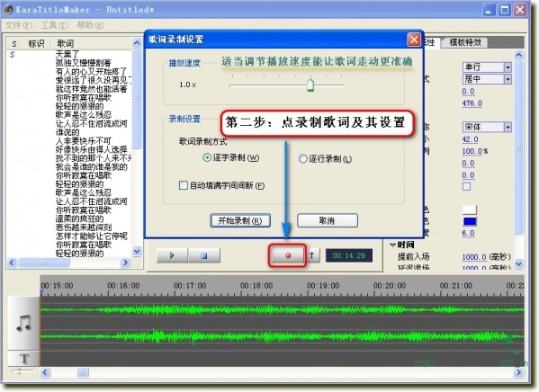Click the 取消 button
Screen dimensions: 539x392
pyautogui.click(x=327, y=220)
